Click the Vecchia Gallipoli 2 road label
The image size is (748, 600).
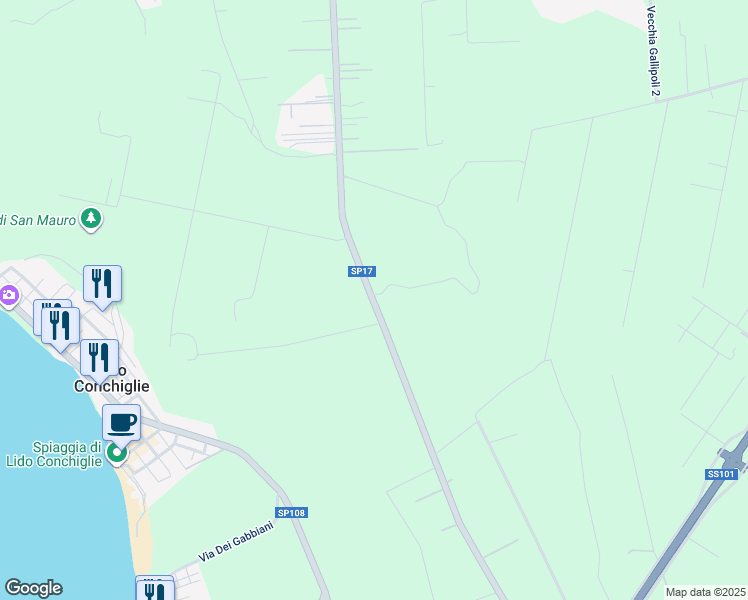click(653, 51)
